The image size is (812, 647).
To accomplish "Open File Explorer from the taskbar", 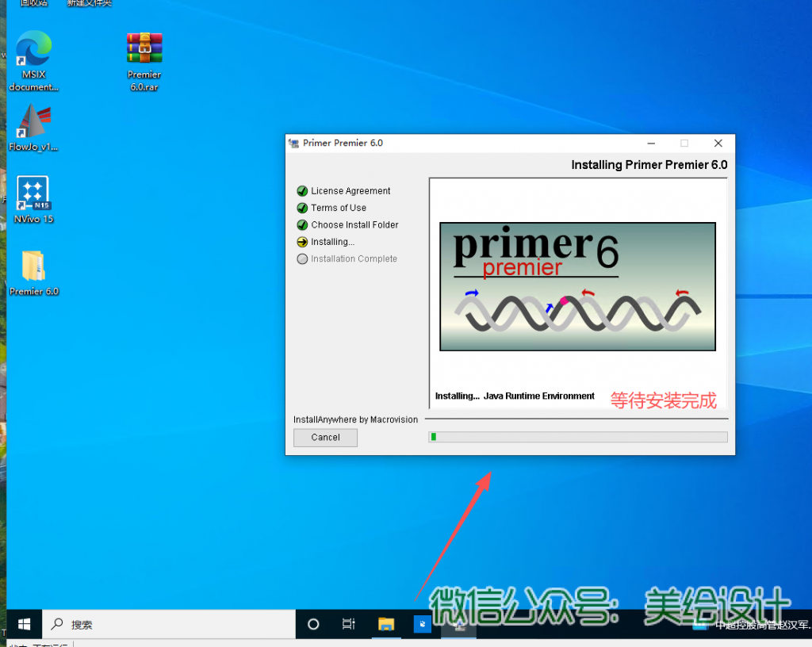I will coord(386,624).
